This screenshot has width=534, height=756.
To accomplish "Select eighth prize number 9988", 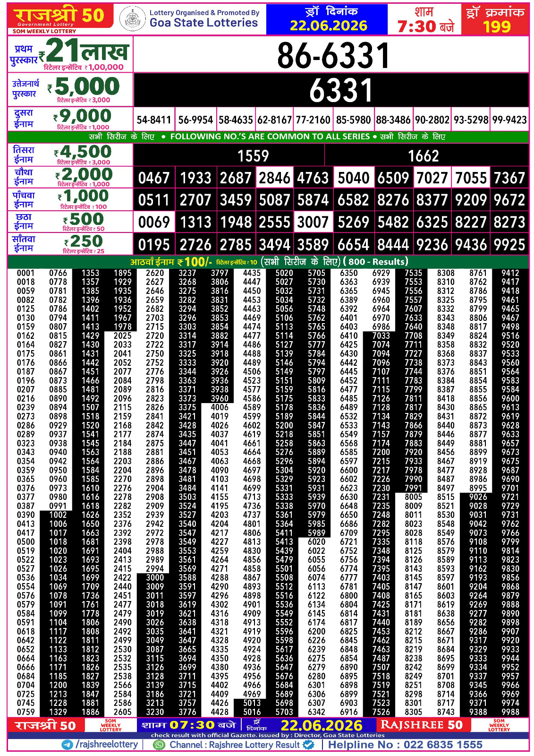I will [x=510, y=712].
